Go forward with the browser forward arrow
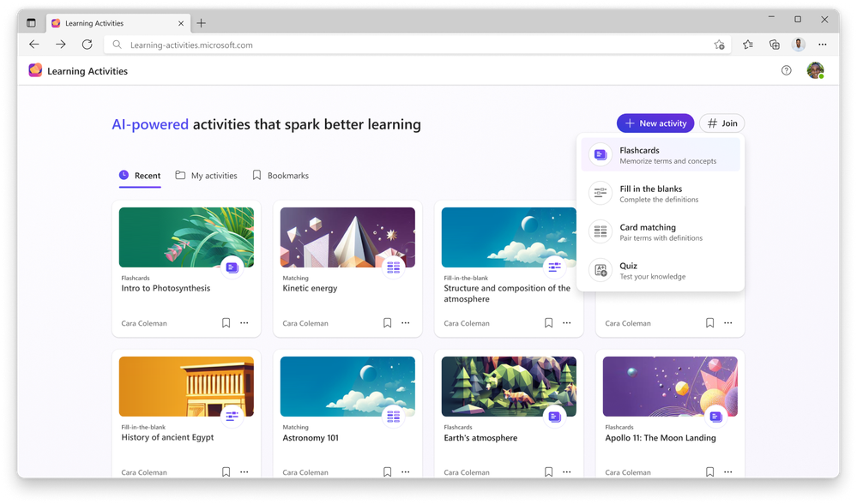The height and width of the screenshot is (504, 857). pyautogui.click(x=61, y=45)
